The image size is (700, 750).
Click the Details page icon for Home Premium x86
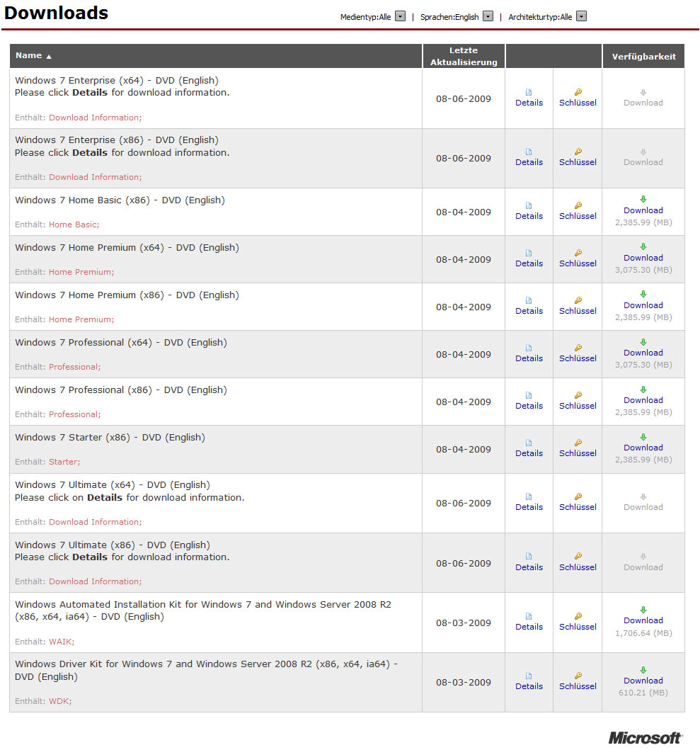point(529,300)
